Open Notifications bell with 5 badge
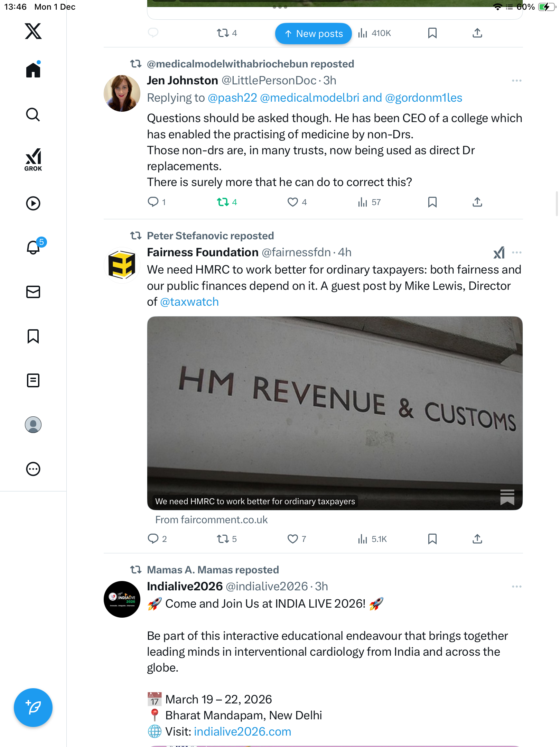Viewport: 560px width, 747px height. coord(34,247)
